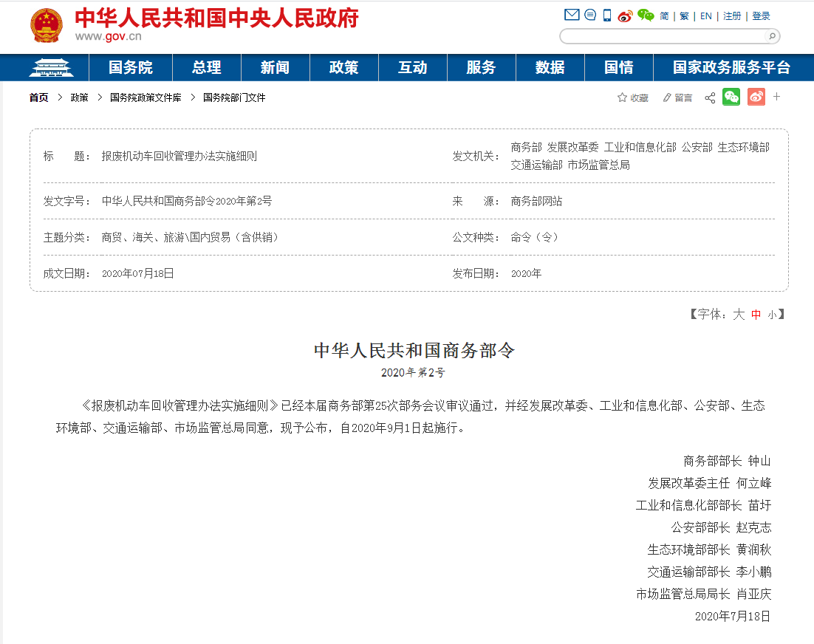Open the 互动 navigation tab
Screen dimensions: 814x644
pos(413,67)
